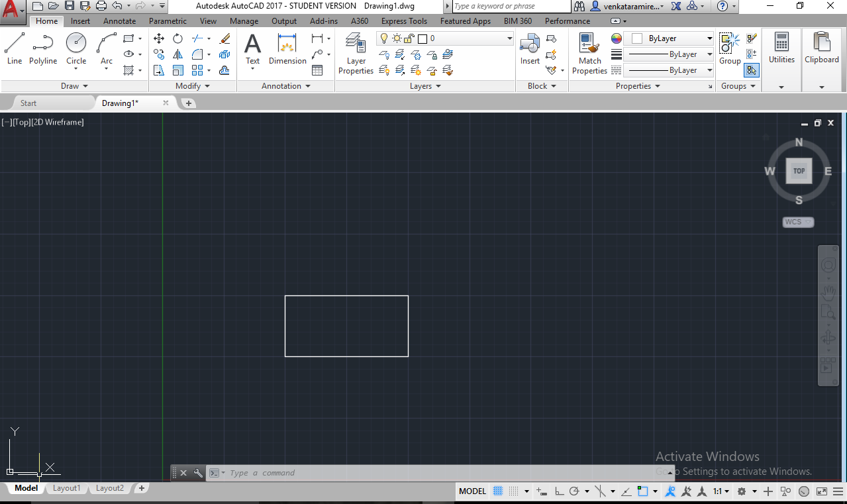Select the Dimension tool
This screenshot has width=847, height=504.
pyautogui.click(x=287, y=46)
